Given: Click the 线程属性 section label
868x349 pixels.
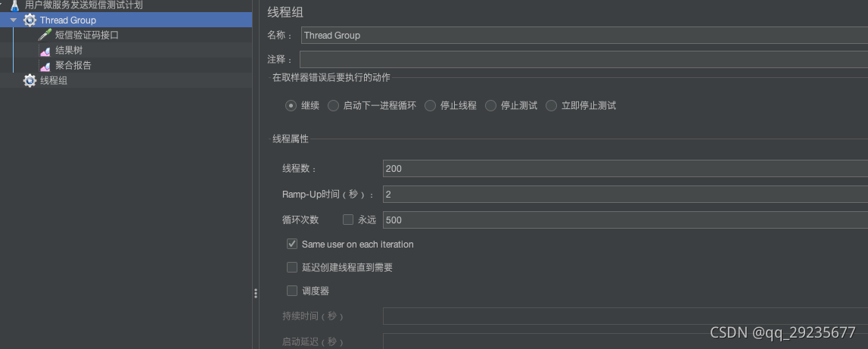Looking at the screenshot, I should [291, 139].
